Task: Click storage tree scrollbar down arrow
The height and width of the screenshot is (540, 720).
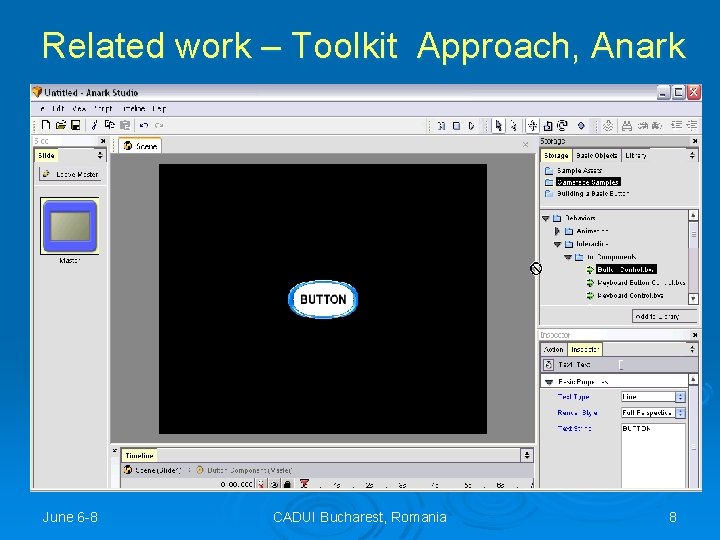Action: pos(693,298)
